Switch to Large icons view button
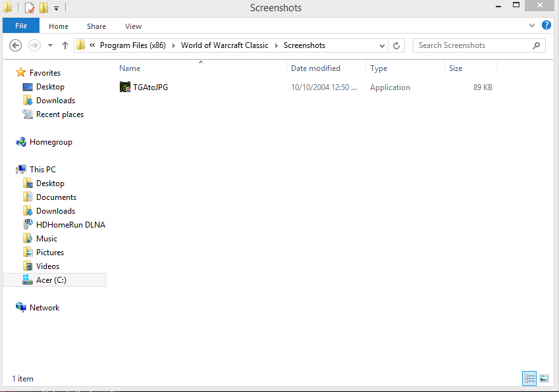 544,378
